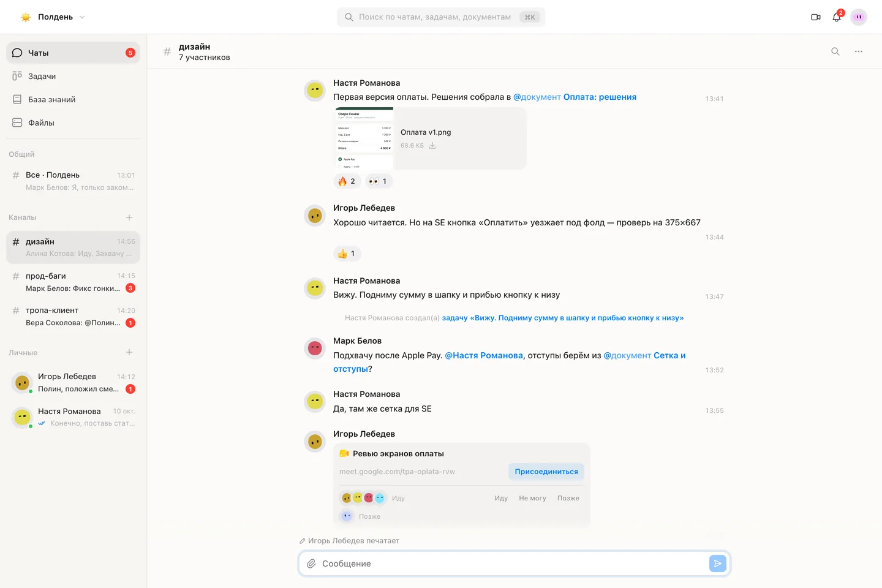Download the Оплата v1.png file

pos(432,146)
